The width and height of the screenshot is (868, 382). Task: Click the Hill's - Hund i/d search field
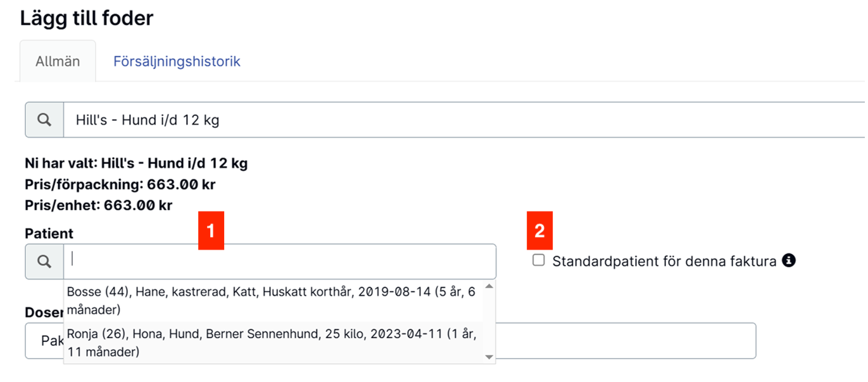coord(464,120)
